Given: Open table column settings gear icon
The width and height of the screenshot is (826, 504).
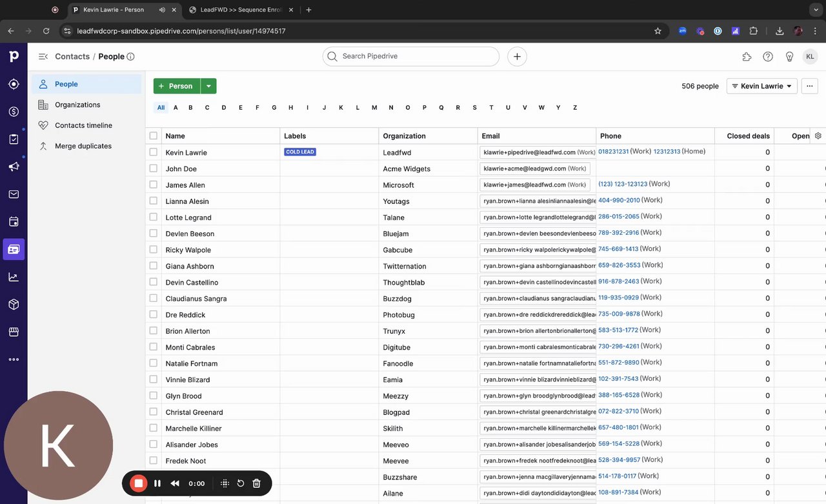Looking at the screenshot, I should 818,136.
